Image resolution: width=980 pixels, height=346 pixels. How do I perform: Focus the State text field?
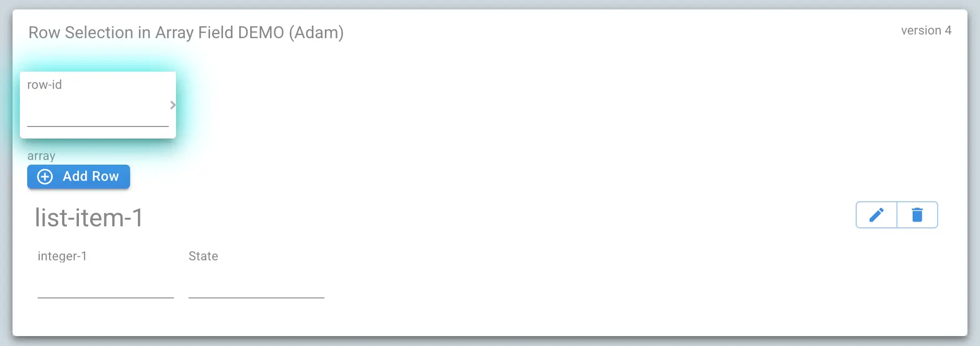tap(256, 290)
